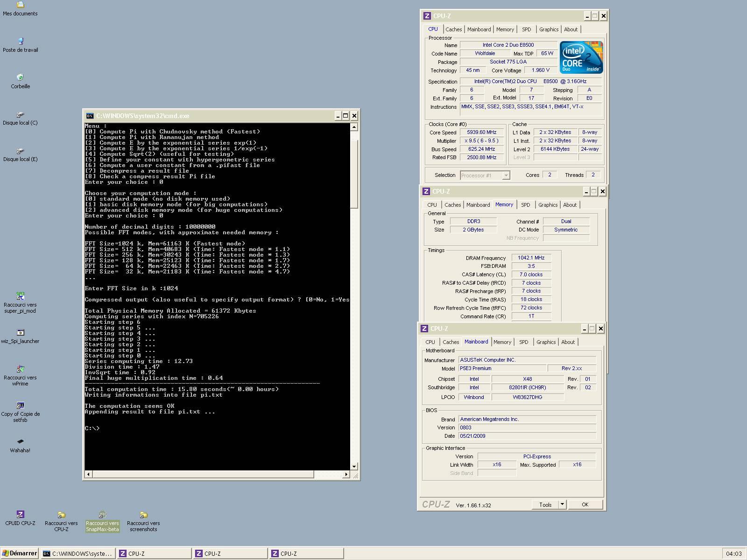Open the Corbeille recycle bin icon

coord(20,81)
